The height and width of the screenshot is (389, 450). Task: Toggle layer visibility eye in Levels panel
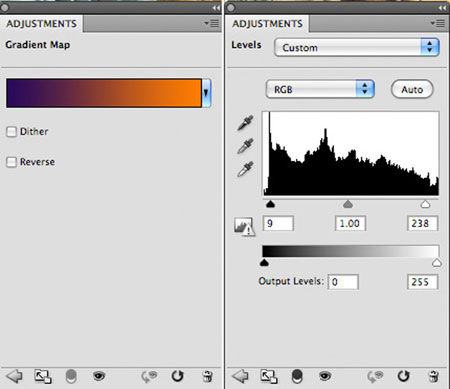click(x=325, y=376)
